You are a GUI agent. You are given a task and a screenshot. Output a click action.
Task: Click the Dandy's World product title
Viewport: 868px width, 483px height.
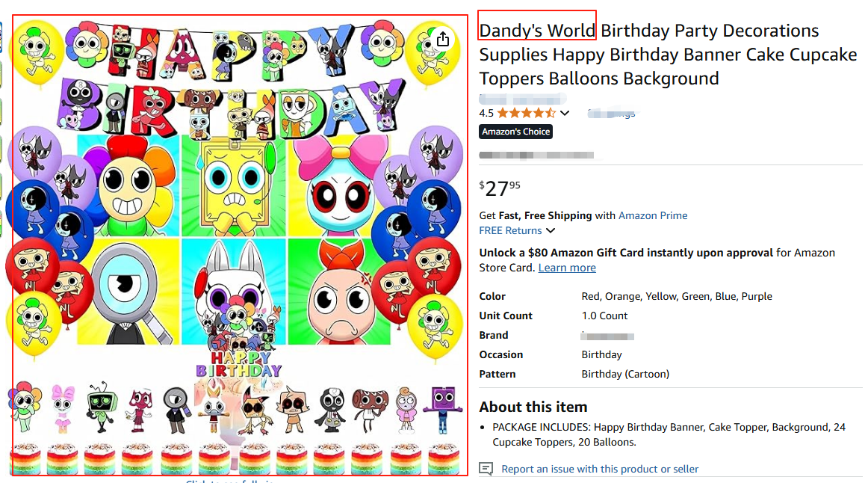pos(648,55)
